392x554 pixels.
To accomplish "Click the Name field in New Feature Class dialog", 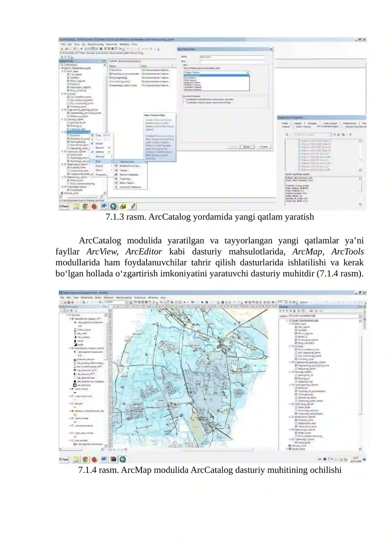I will (x=232, y=57).
